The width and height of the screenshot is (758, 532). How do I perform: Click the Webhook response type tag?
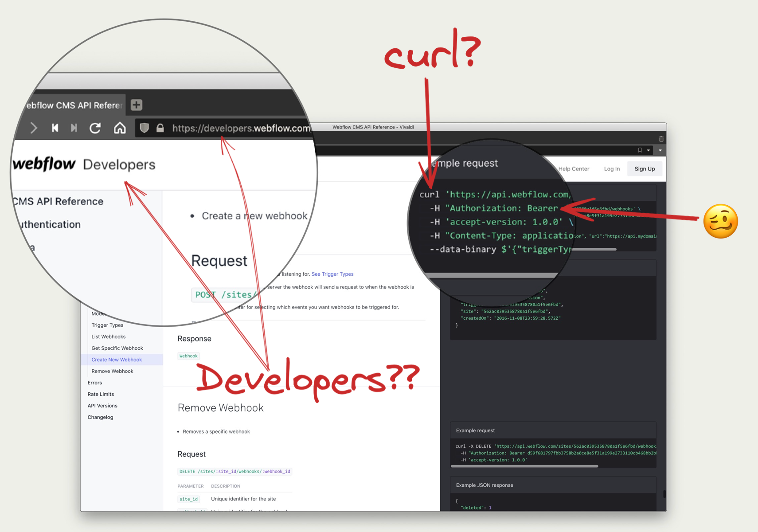coord(188,356)
